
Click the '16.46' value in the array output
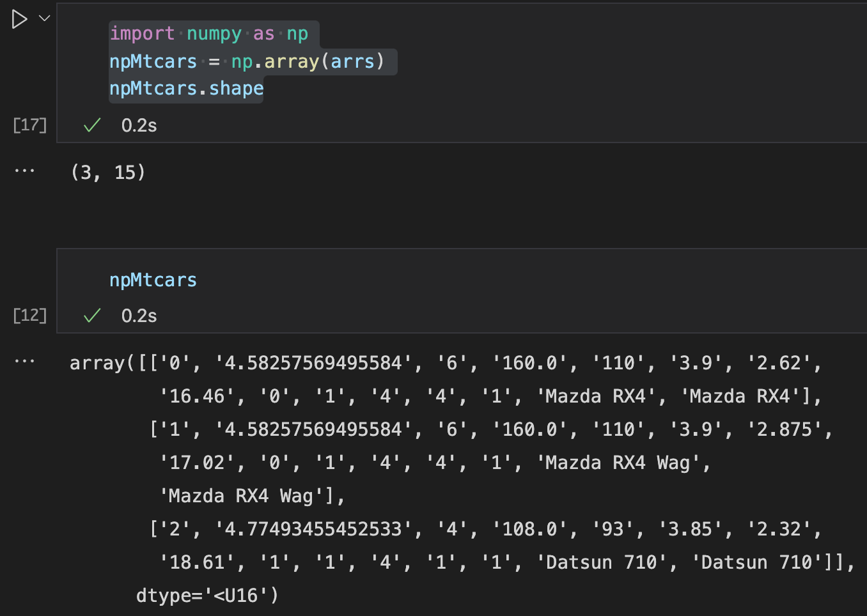[197, 396]
